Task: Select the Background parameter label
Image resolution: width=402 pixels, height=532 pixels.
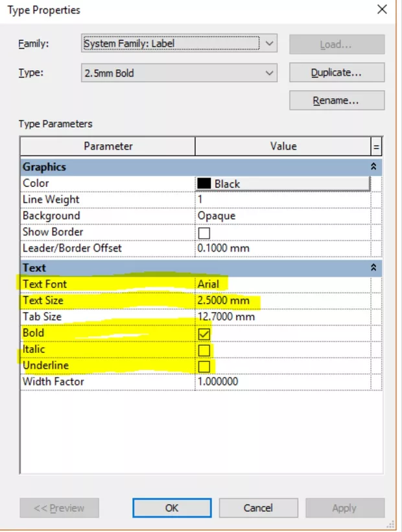Action: (x=51, y=216)
